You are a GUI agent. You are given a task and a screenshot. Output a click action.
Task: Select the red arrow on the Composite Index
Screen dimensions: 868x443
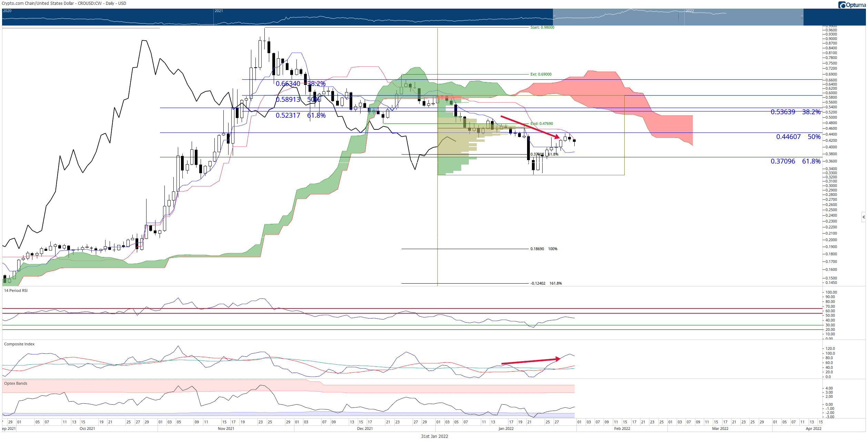point(531,361)
